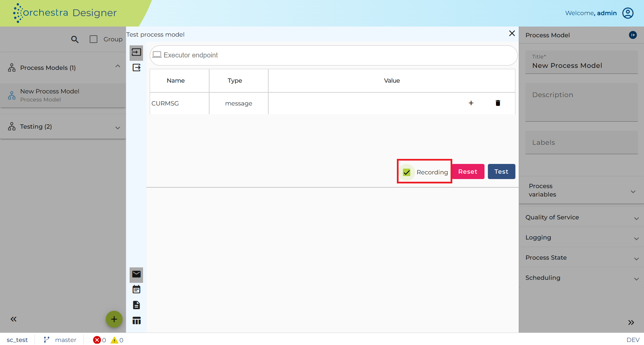Select New Process Model item
Viewport: 644px width, 345px height.
click(63, 95)
